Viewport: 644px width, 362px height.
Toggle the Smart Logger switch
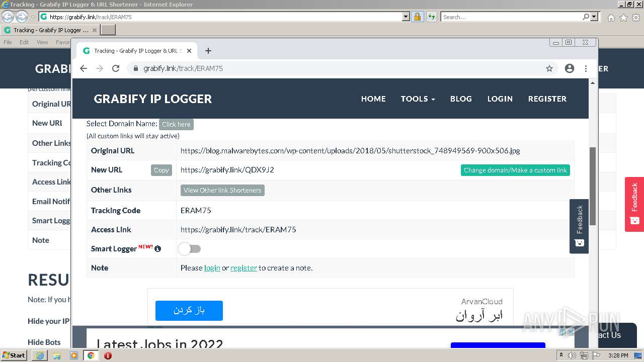tap(190, 249)
